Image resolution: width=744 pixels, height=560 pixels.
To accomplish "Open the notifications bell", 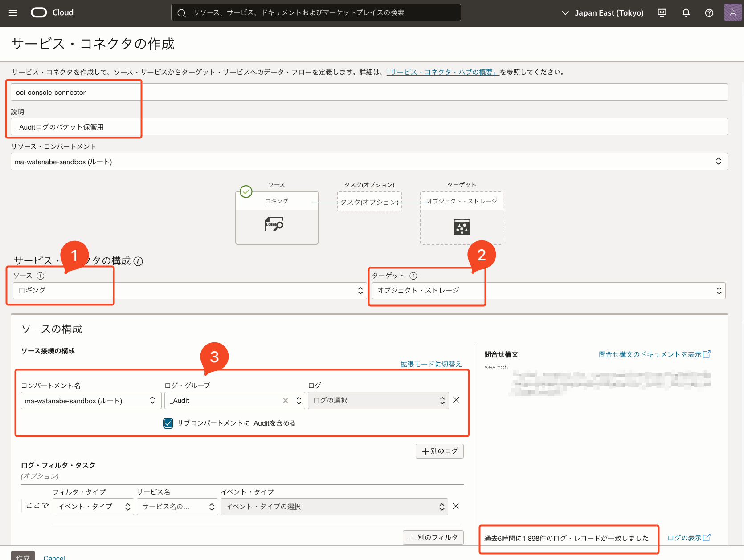I will tap(686, 13).
